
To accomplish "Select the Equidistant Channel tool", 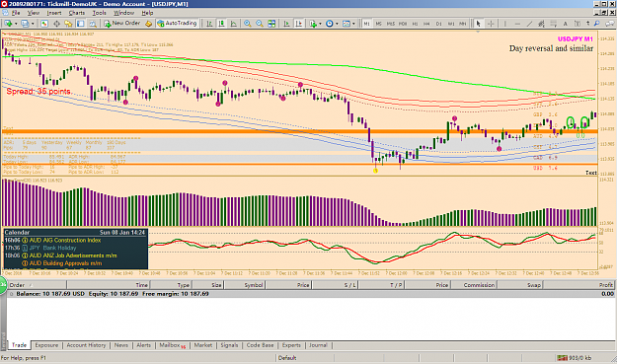I will [x=541, y=24].
